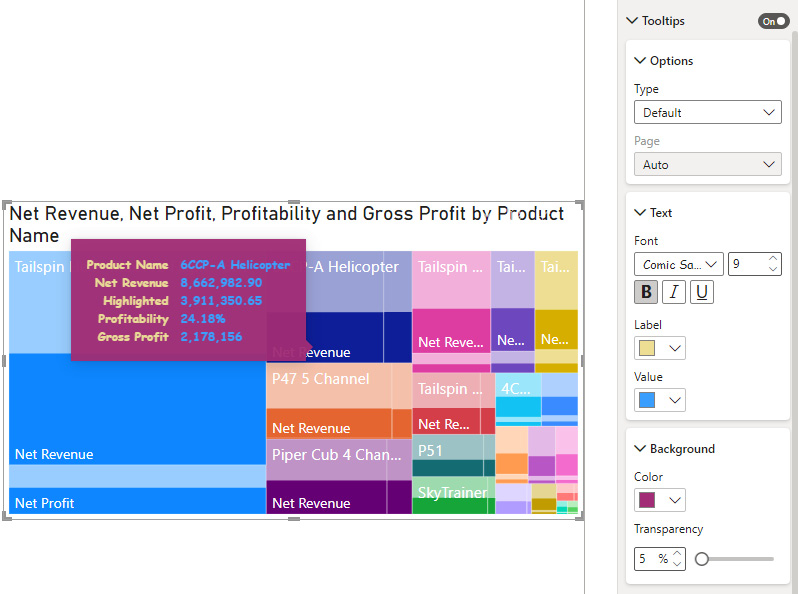Toggle italic formatting for tooltip text

coord(674,292)
